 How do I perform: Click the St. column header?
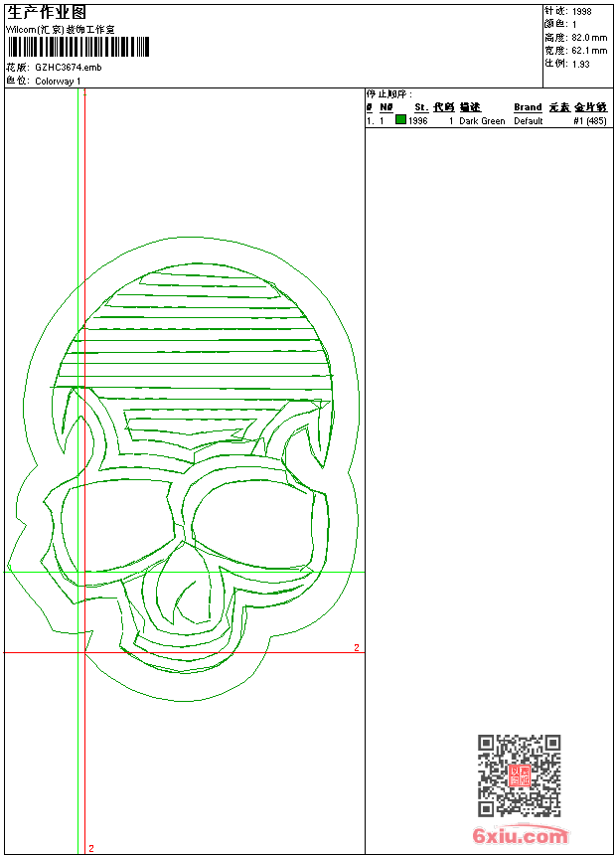[x=421, y=107]
